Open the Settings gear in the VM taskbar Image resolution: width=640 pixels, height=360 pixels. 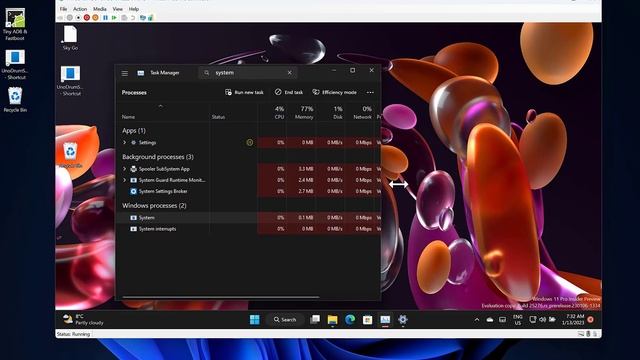pos(402,320)
